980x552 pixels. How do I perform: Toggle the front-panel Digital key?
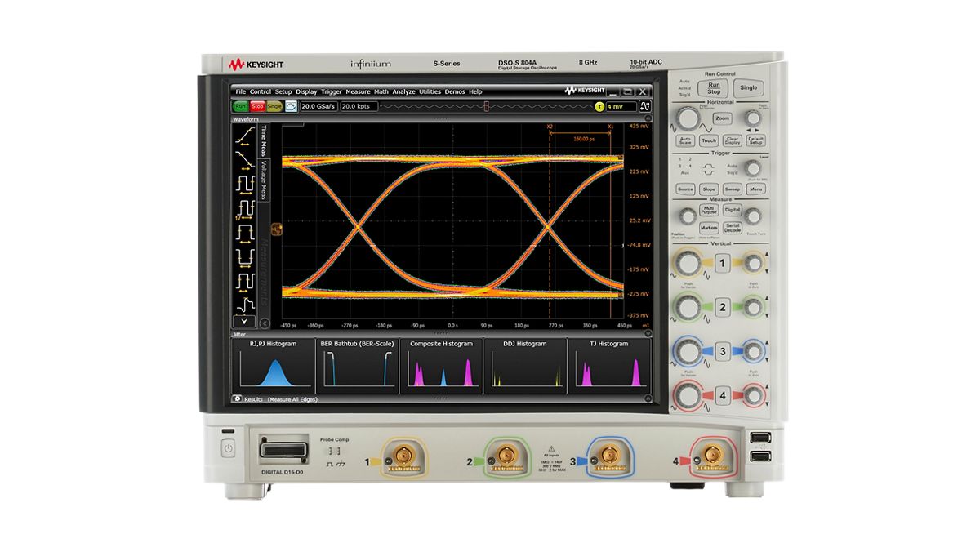(733, 210)
